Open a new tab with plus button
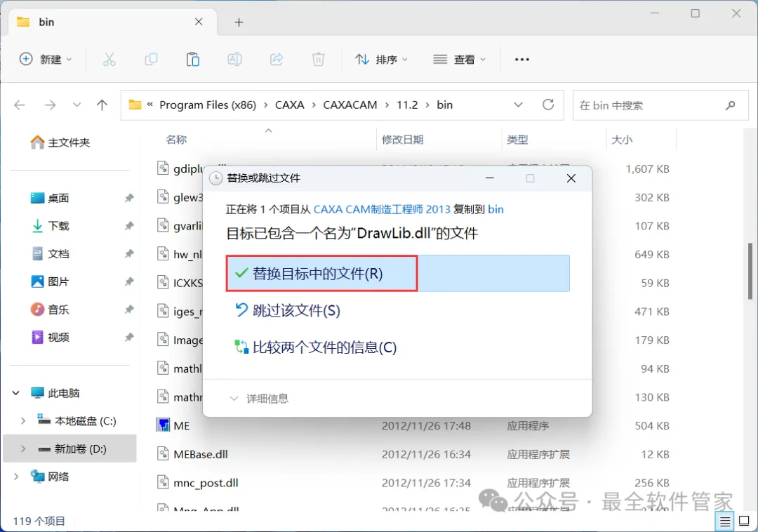Image resolution: width=758 pixels, height=532 pixels. 239,22
